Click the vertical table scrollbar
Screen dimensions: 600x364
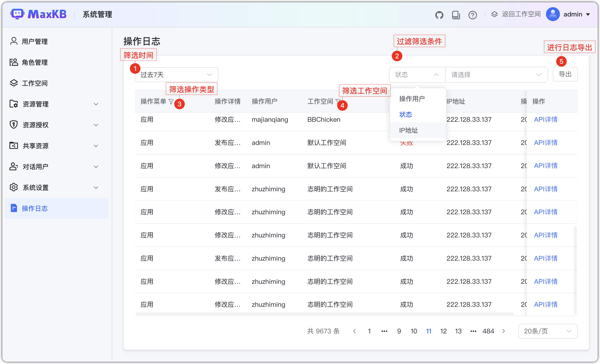click(x=575, y=270)
